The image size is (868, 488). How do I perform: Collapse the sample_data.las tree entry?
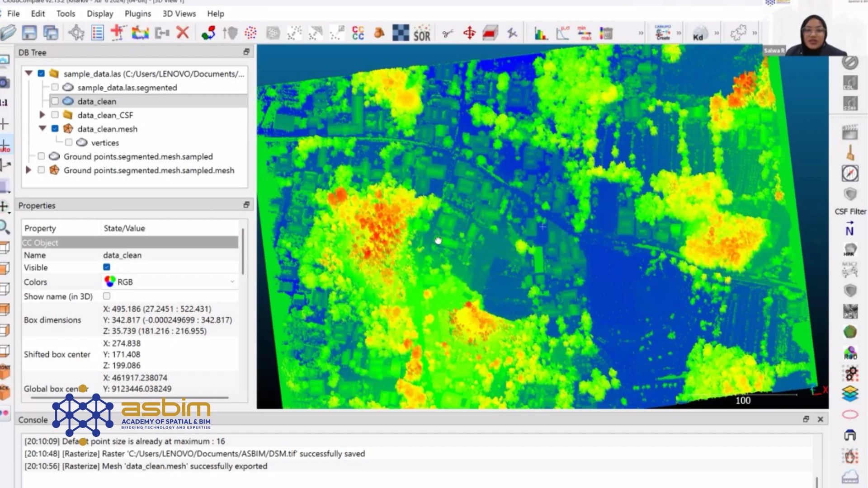point(28,73)
